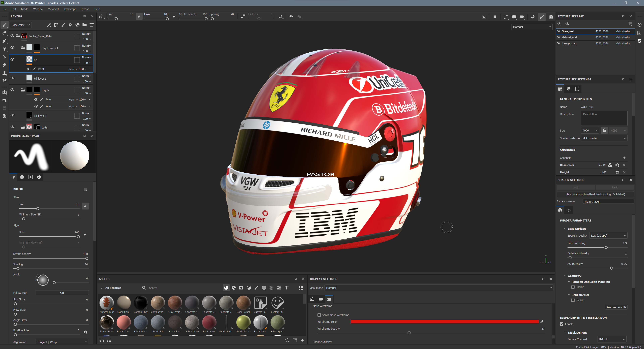The image size is (644, 349).
Task: Adjust the Wireframe opacity slider
Action: point(409,333)
